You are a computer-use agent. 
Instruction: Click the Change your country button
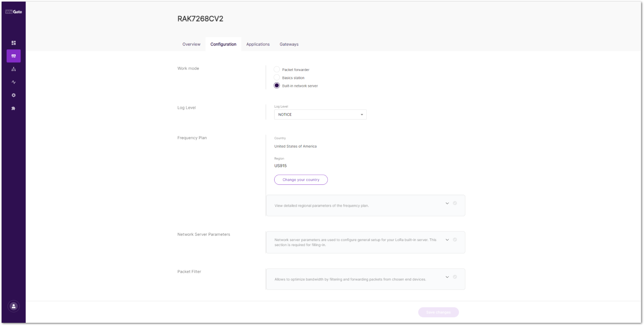click(x=301, y=180)
